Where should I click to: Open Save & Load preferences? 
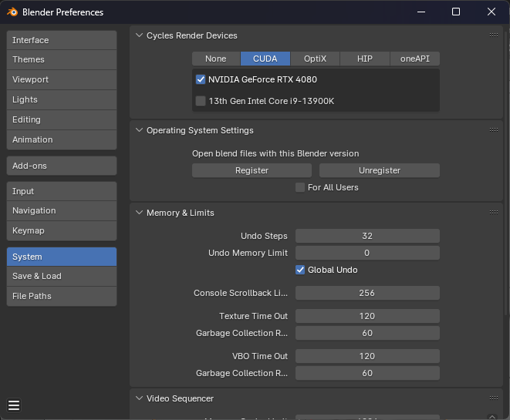(x=62, y=277)
